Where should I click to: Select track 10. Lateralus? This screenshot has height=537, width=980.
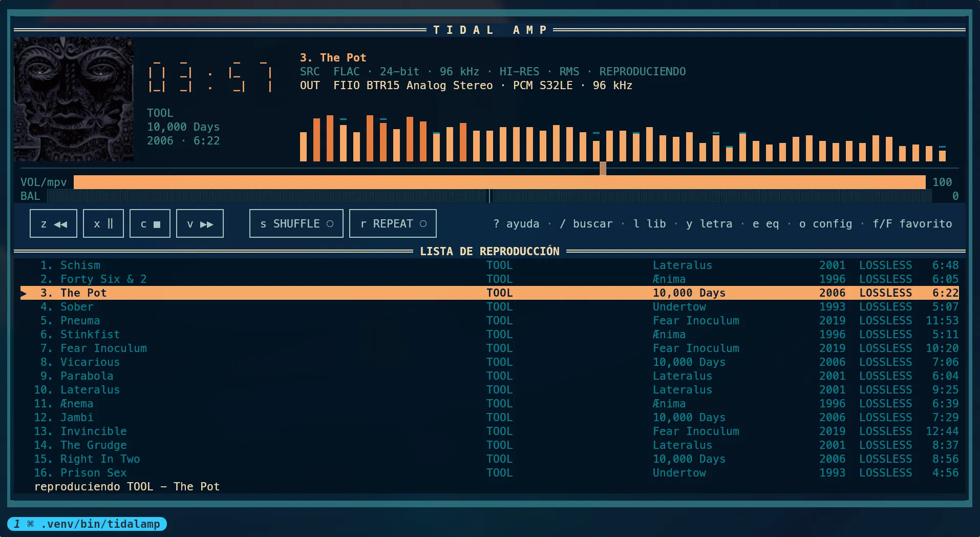coord(489,390)
